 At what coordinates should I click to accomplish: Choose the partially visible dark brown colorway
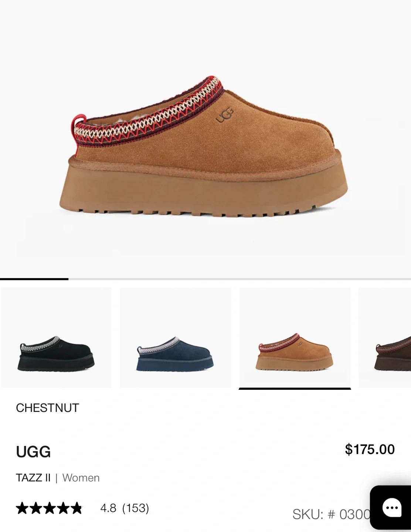[x=385, y=337]
